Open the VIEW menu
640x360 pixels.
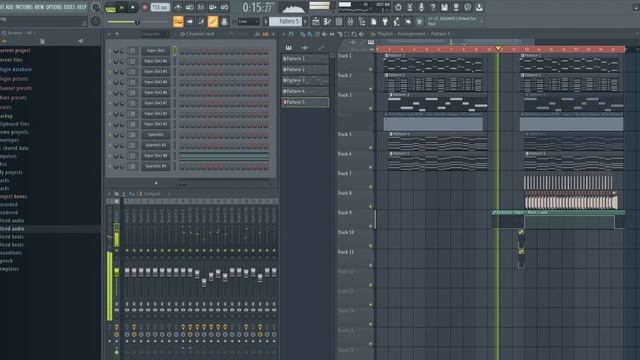pos(39,7)
